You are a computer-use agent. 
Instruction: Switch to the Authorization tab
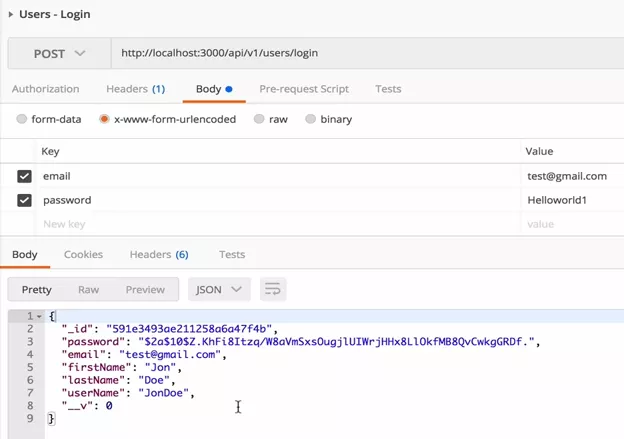(x=45, y=89)
